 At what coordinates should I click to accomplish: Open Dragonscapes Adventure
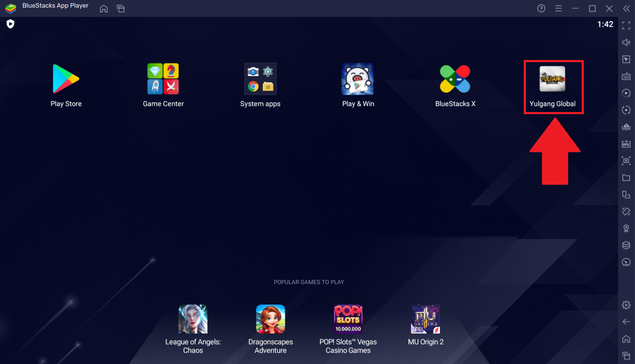[x=271, y=319]
